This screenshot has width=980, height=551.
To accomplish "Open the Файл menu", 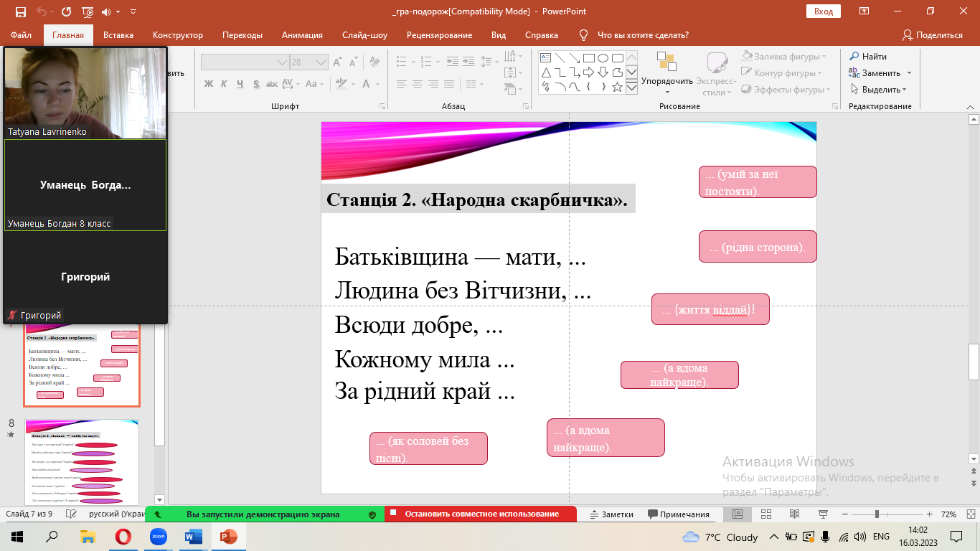I will 22,34.
